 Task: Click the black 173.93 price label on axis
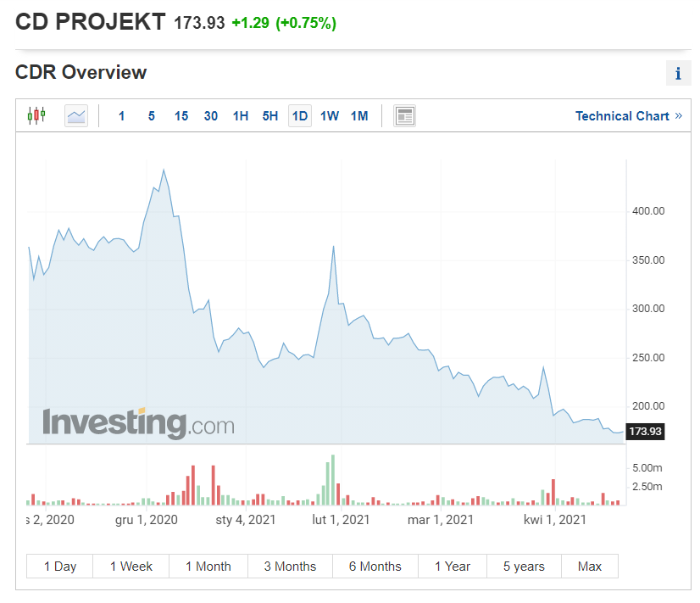pos(645,432)
